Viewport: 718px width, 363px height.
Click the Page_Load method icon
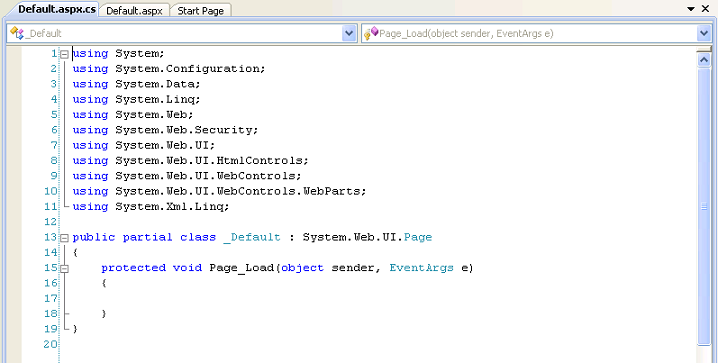(x=371, y=33)
